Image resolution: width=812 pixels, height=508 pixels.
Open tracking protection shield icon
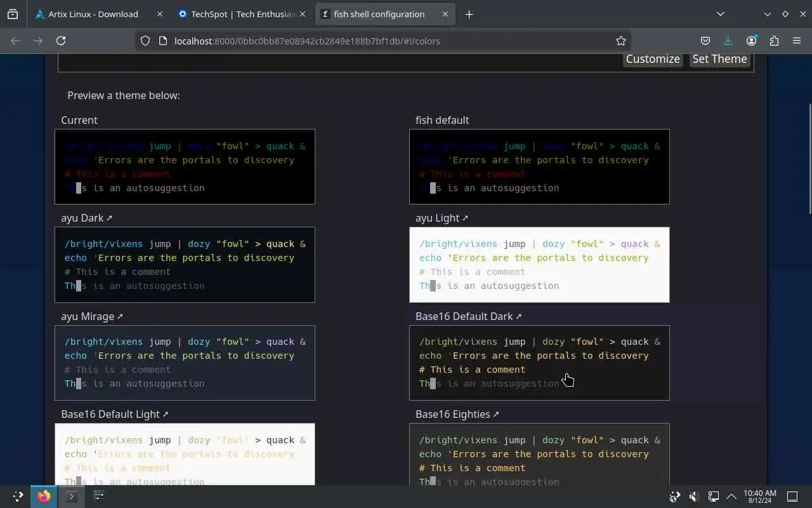[x=145, y=41]
